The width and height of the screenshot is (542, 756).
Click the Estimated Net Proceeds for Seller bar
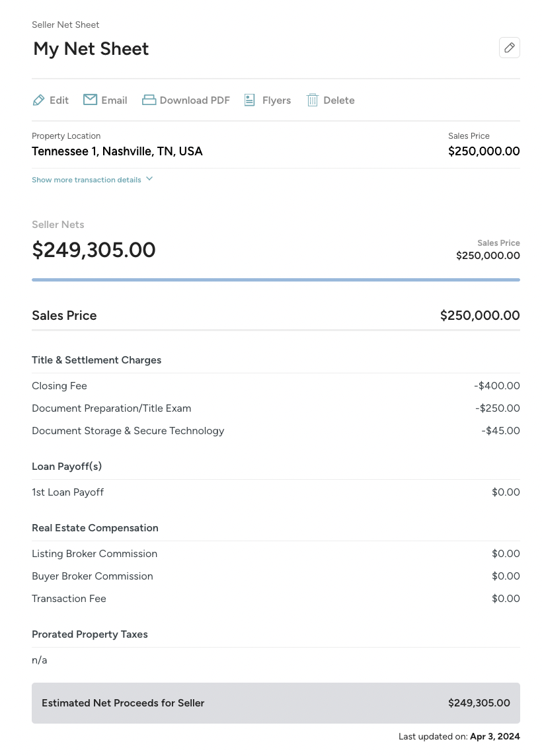click(x=276, y=703)
